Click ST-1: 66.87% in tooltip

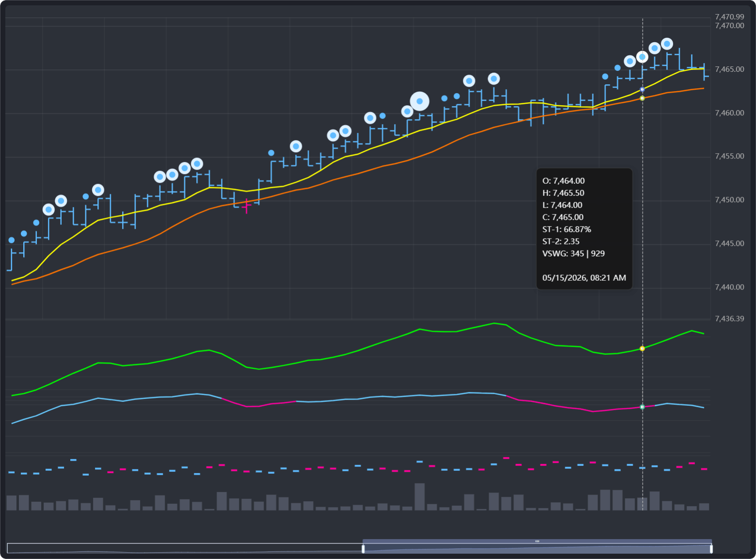(x=567, y=229)
